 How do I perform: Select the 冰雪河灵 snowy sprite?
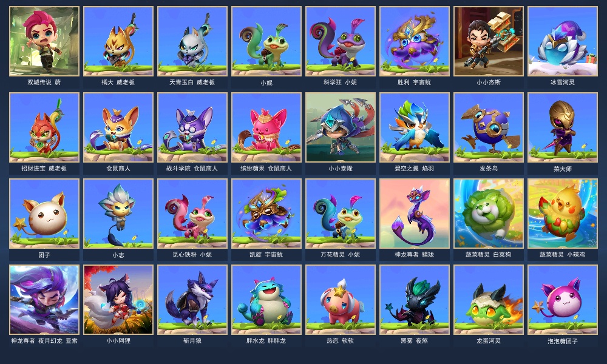pos(563,41)
